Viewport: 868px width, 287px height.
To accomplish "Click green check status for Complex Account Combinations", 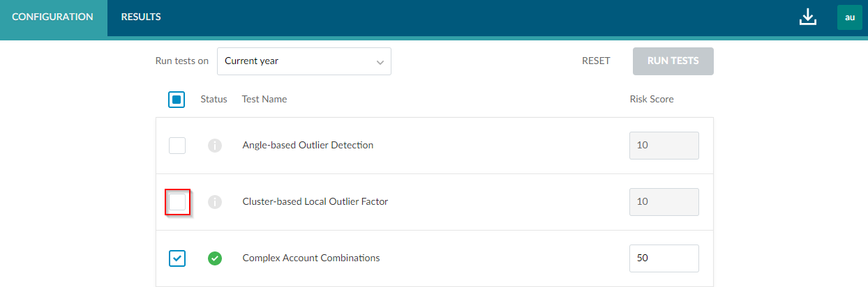I will tap(215, 258).
